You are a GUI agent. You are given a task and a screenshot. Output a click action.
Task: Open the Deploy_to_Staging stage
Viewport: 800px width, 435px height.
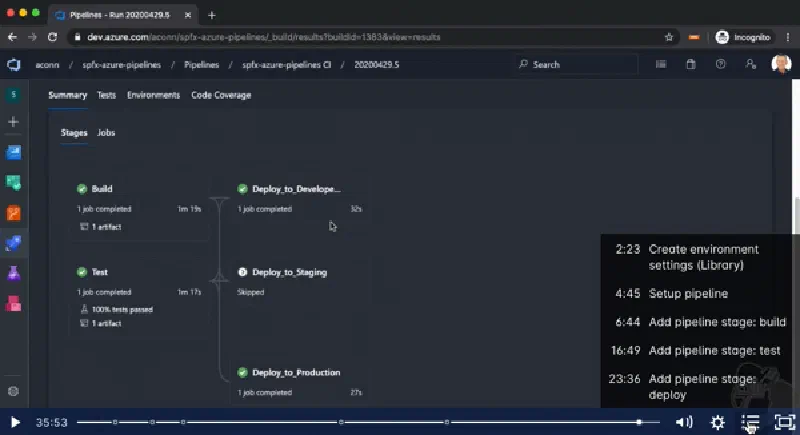click(x=289, y=272)
